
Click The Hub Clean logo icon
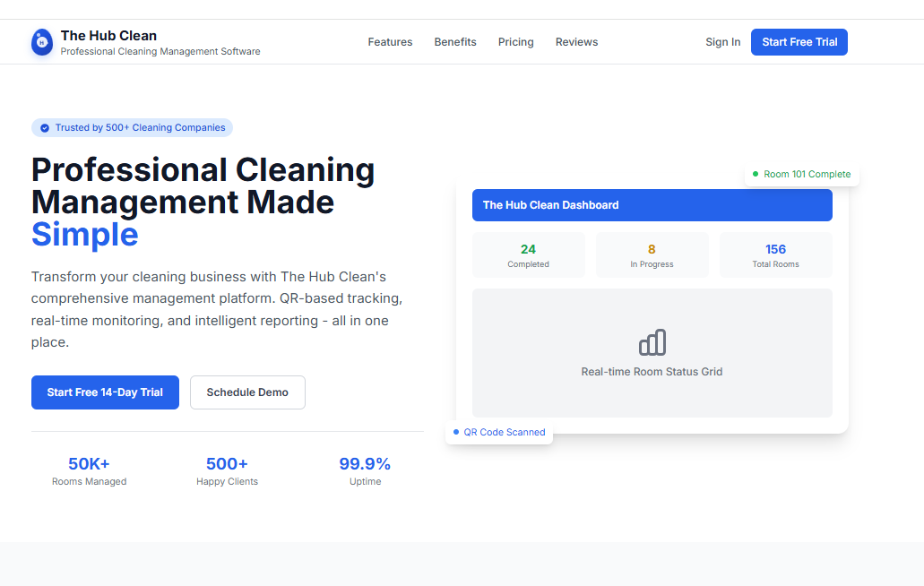[41, 41]
